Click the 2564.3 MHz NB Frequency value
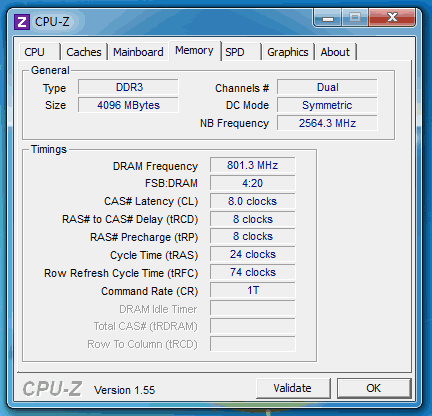Viewport: 432px width, 416px height. (327, 123)
